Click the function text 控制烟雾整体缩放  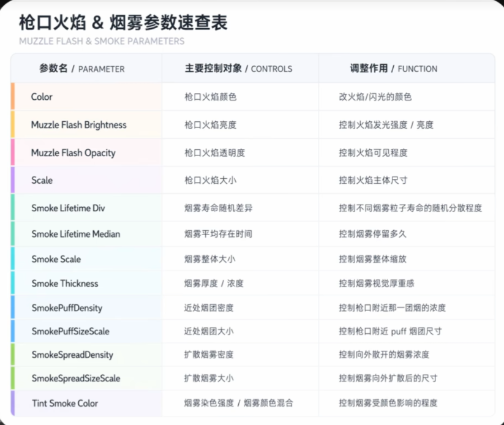pos(373,259)
